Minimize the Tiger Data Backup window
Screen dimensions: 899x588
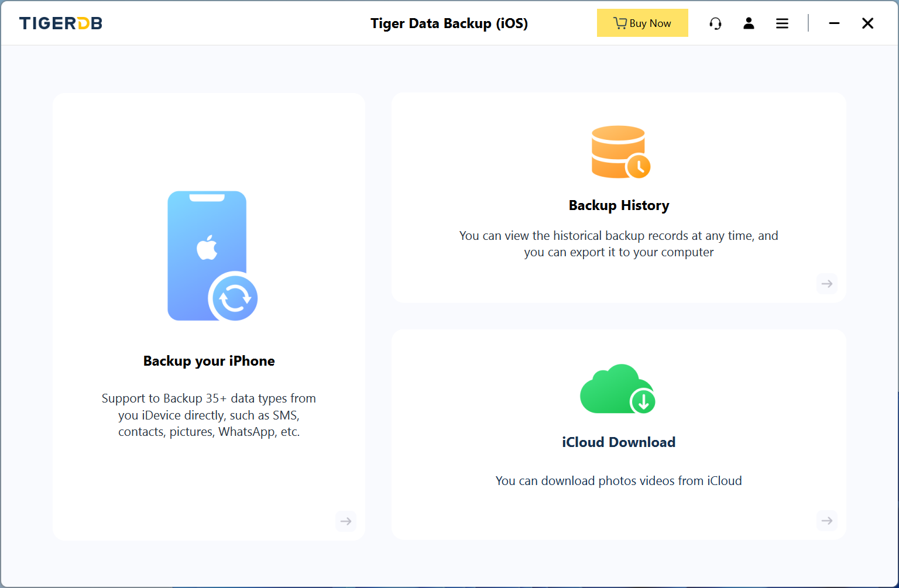pos(834,23)
